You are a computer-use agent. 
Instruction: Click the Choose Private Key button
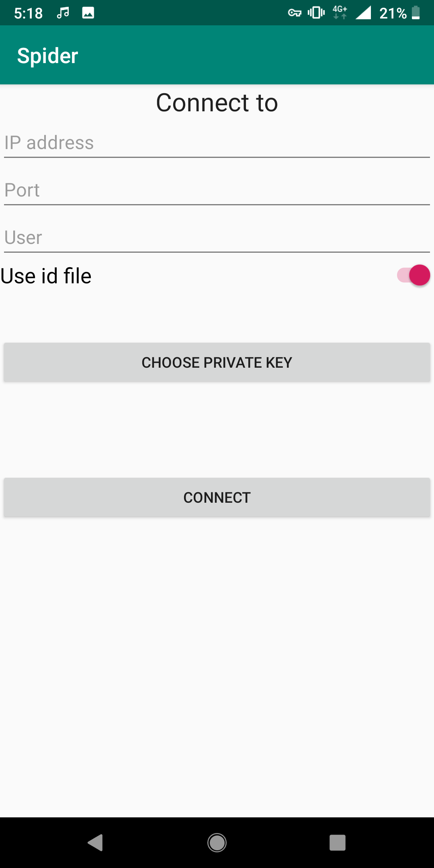[217, 362]
